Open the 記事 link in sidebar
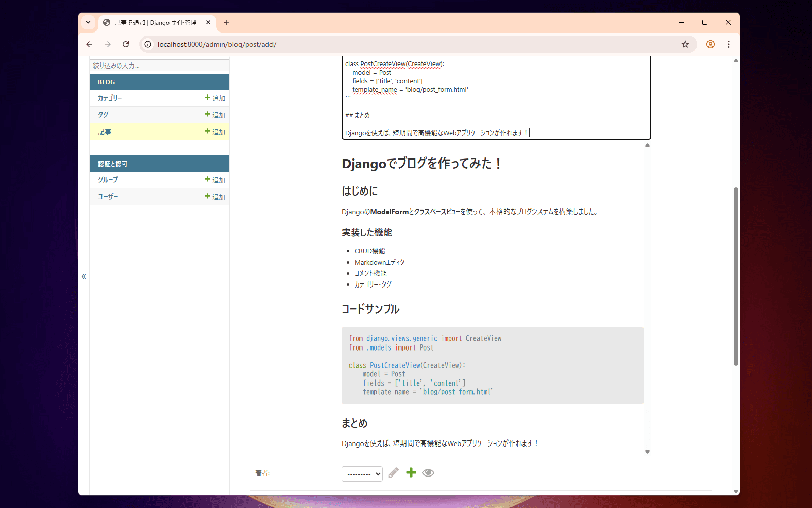Screen dimensions: 812x508 click(x=105, y=132)
